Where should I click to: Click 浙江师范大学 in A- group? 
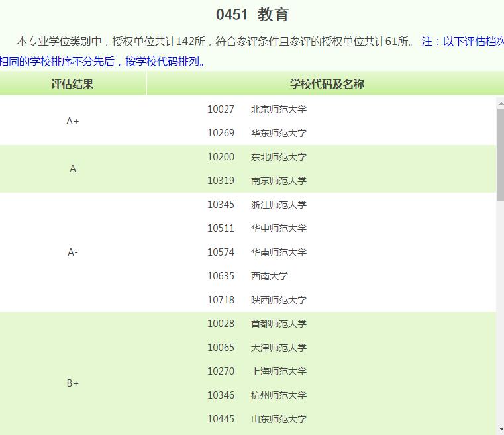[278, 205]
